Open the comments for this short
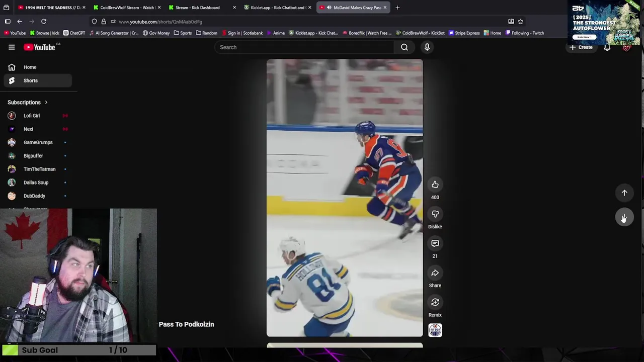The image size is (644, 362). coord(435,243)
